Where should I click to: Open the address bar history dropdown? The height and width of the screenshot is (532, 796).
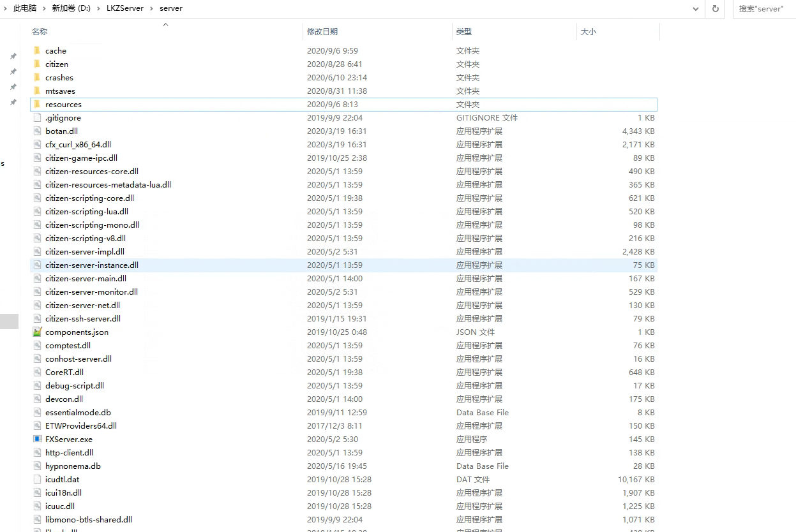(x=696, y=8)
